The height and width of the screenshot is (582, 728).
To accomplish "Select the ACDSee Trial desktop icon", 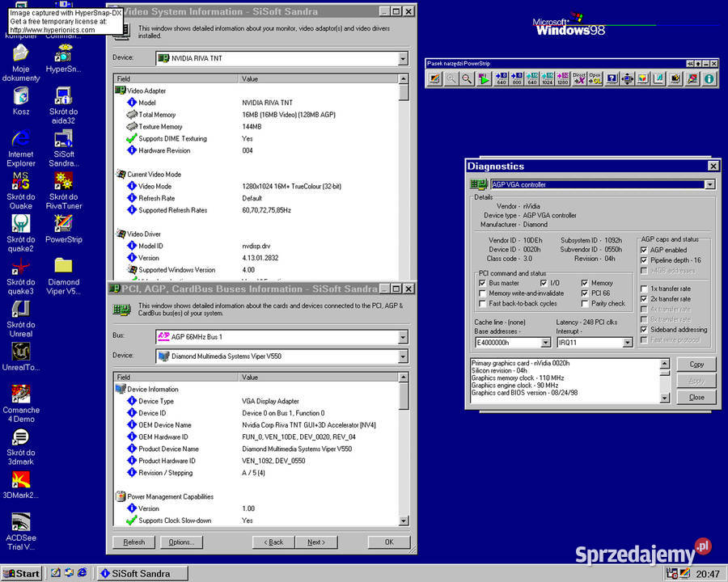I will click(21, 532).
